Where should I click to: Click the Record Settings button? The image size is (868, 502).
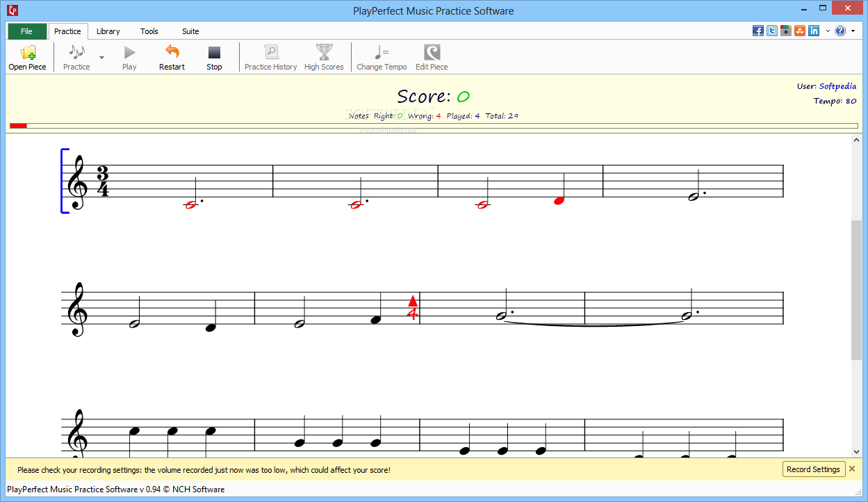(x=814, y=469)
